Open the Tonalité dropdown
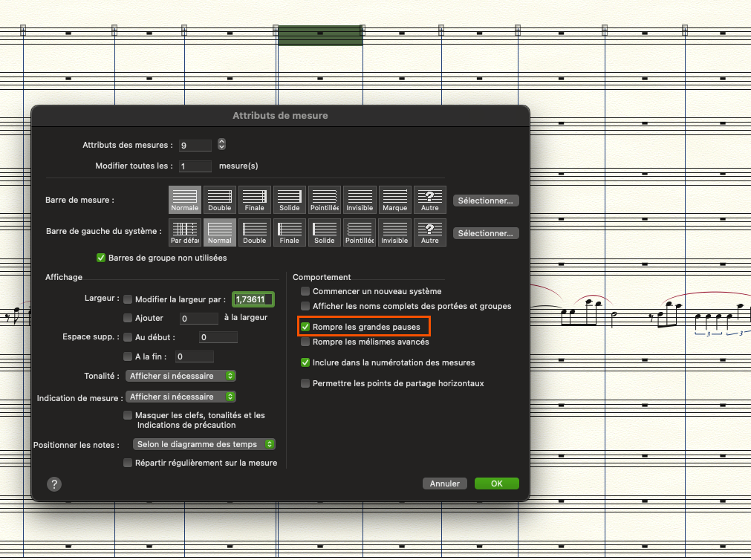This screenshot has width=751, height=560. coord(181,376)
